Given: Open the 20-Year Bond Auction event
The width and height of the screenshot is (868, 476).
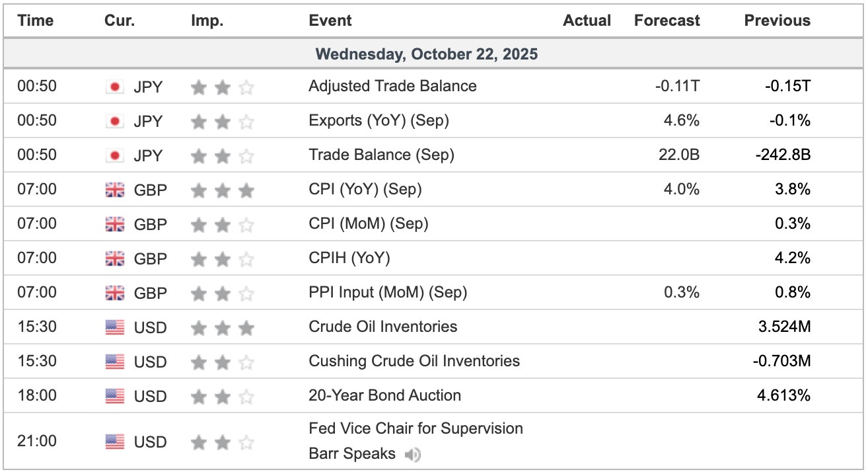Looking at the screenshot, I should pos(384,396).
